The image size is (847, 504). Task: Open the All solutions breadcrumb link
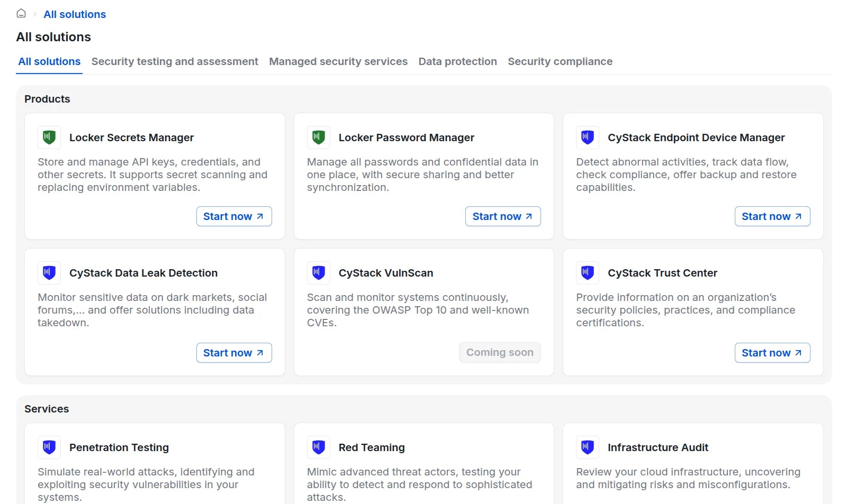[75, 14]
